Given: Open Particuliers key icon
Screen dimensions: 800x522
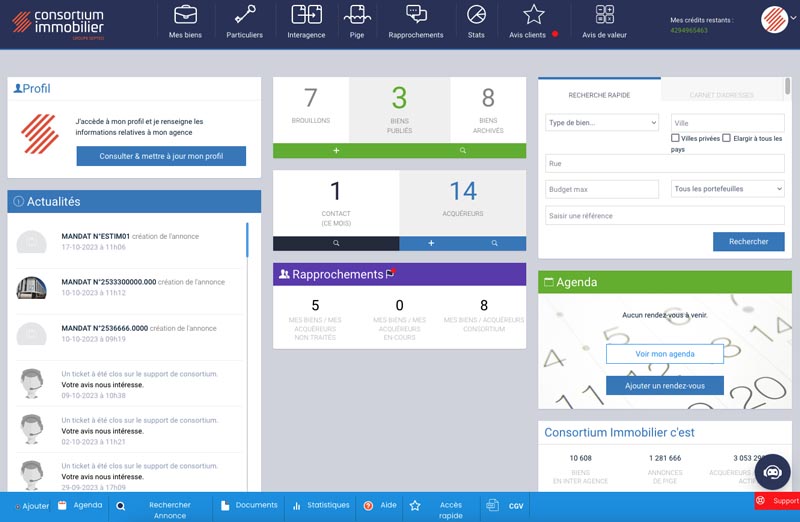Looking at the screenshot, I should tap(244, 15).
